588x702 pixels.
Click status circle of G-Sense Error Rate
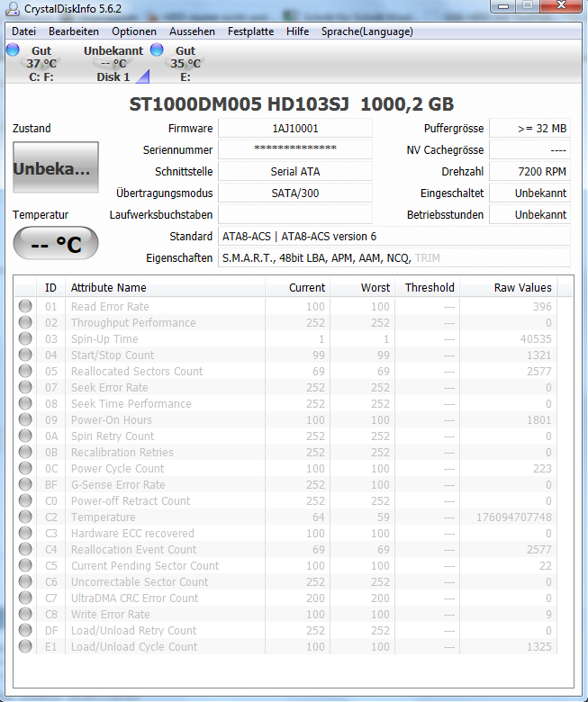coord(25,484)
